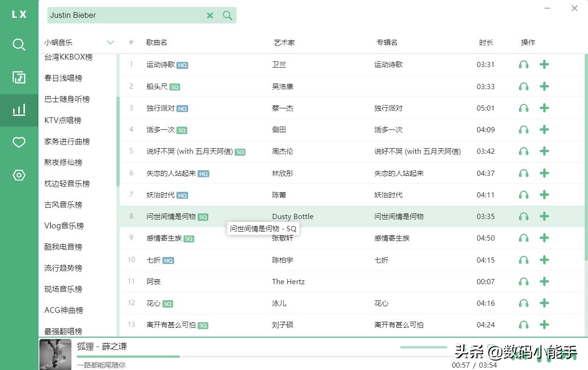This screenshot has height=370, width=588.
Task: Open the Search section in the sidebar
Action: pos(19,45)
